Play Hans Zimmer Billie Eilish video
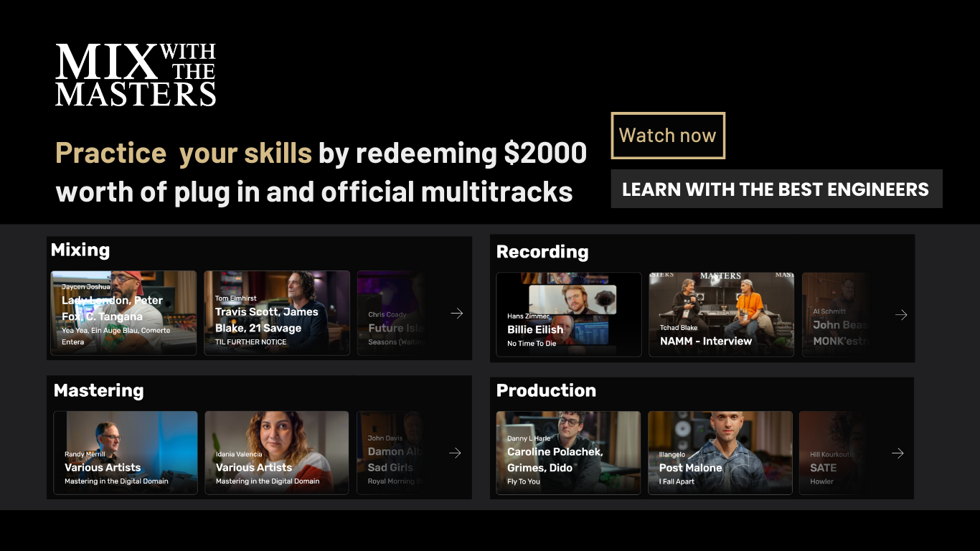The width and height of the screenshot is (980, 551). tap(569, 314)
